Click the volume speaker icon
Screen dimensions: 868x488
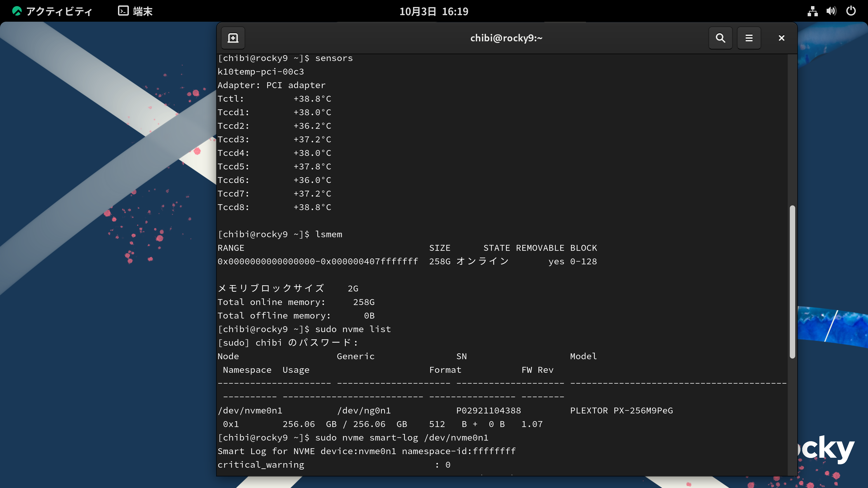(x=831, y=12)
